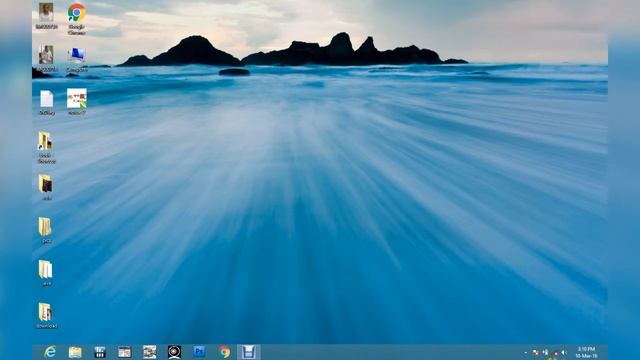Viewport: 640px width, 360px height.
Task: Show hidden tray icons arrow
Action: [x=526, y=352]
